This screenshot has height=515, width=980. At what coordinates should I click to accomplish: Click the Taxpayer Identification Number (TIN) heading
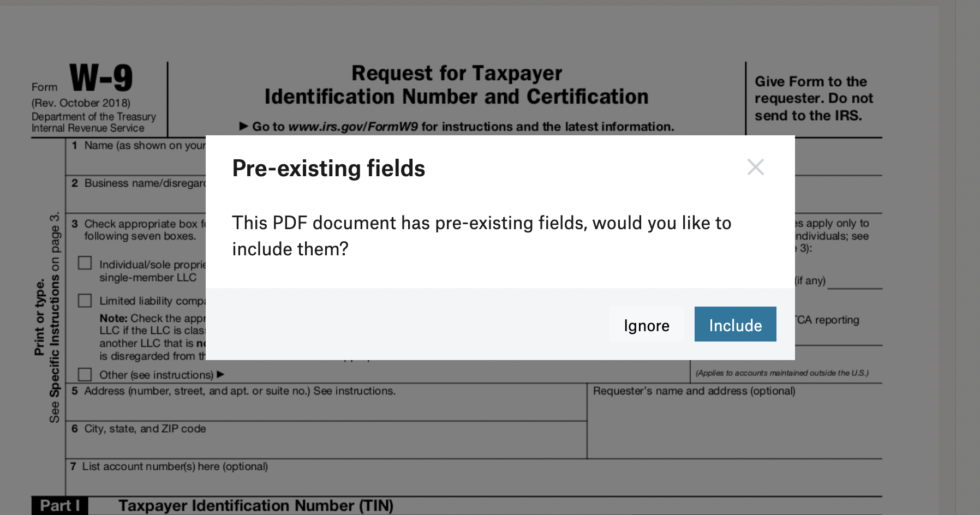tap(256, 506)
